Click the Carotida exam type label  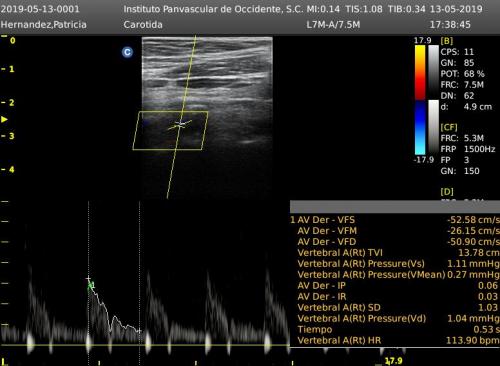tap(143, 25)
